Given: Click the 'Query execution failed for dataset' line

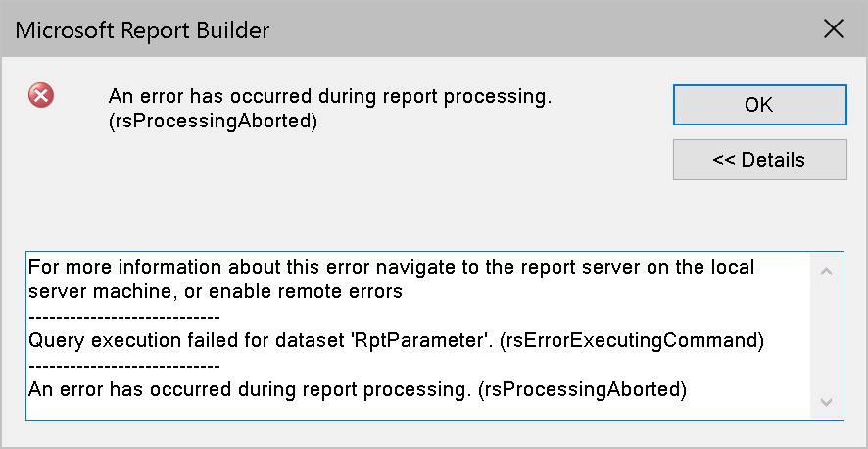Looking at the screenshot, I should coord(396,340).
